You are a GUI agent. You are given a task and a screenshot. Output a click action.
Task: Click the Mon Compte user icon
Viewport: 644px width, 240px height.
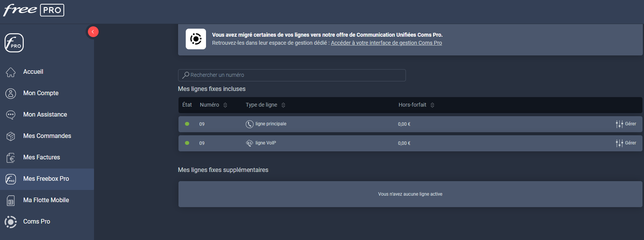coord(11,93)
